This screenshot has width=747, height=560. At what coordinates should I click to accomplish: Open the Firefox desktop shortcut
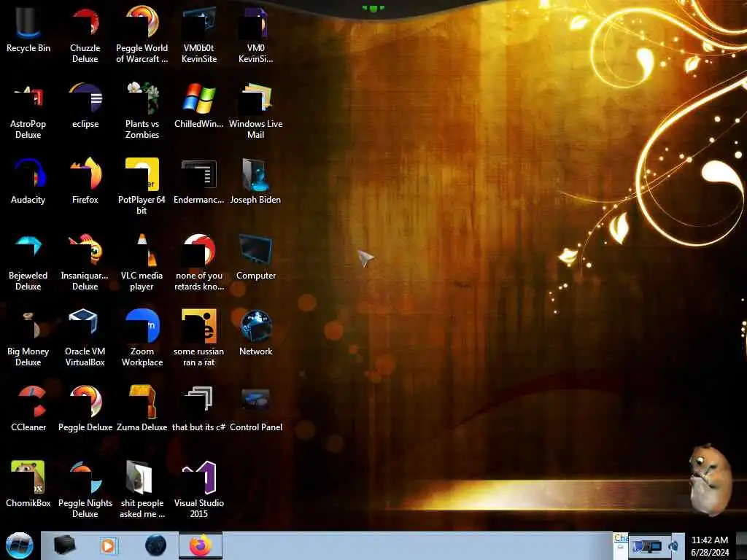point(85,182)
